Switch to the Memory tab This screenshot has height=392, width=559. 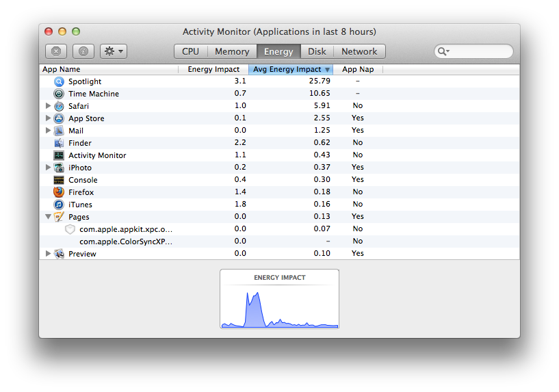(x=232, y=51)
